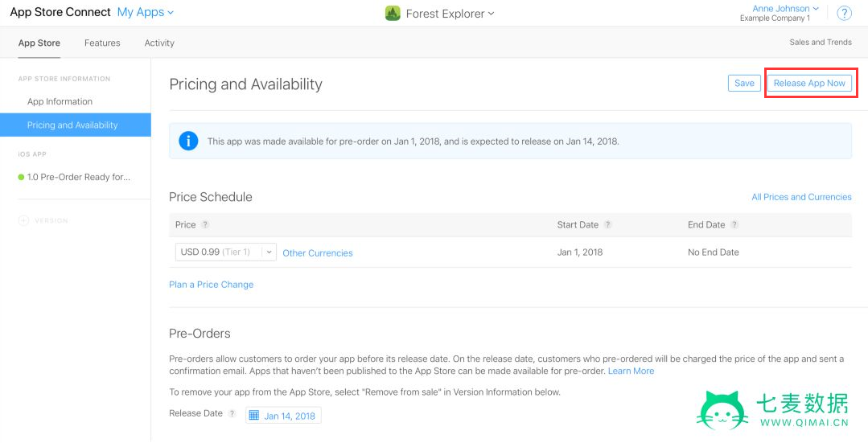The width and height of the screenshot is (868, 443).
Task: Click the Release App Now button
Action: click(809, 83)
